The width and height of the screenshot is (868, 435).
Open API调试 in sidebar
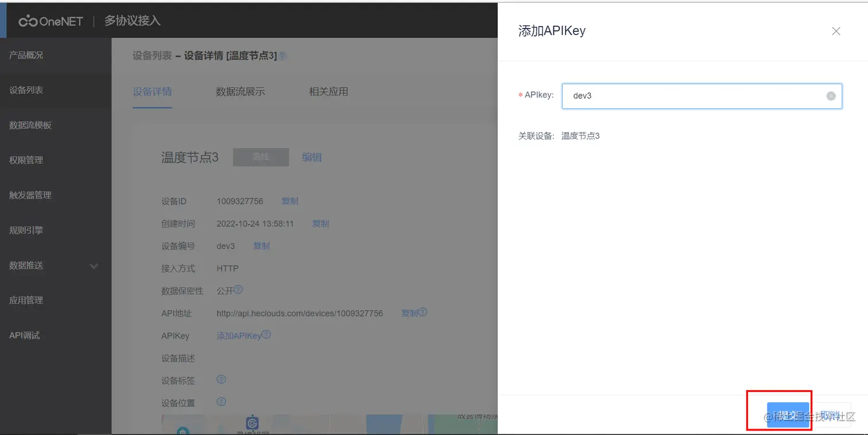coord(25,336)
